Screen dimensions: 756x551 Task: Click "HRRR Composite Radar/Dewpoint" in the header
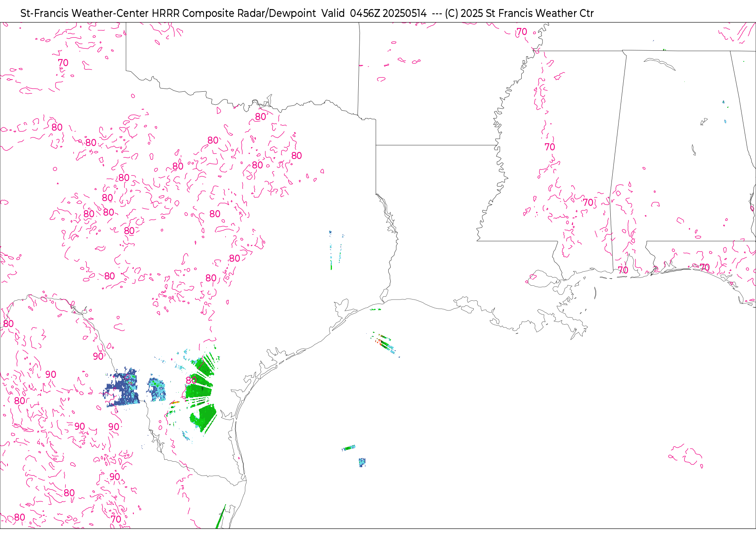[x=234, y=13]
